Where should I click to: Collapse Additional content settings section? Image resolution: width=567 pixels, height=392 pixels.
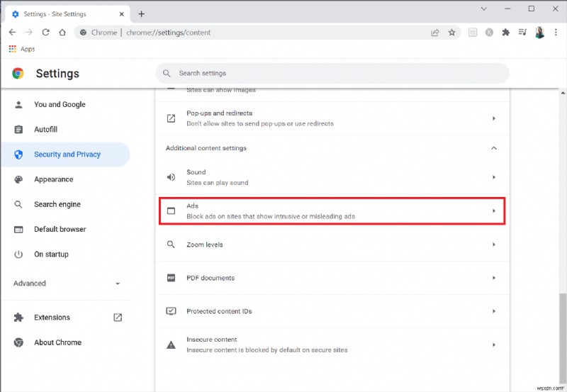(x=494, y=148)
